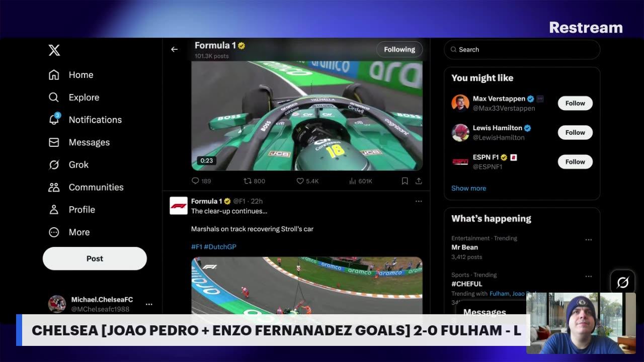Click the search magnifier icon

point(453,50)
